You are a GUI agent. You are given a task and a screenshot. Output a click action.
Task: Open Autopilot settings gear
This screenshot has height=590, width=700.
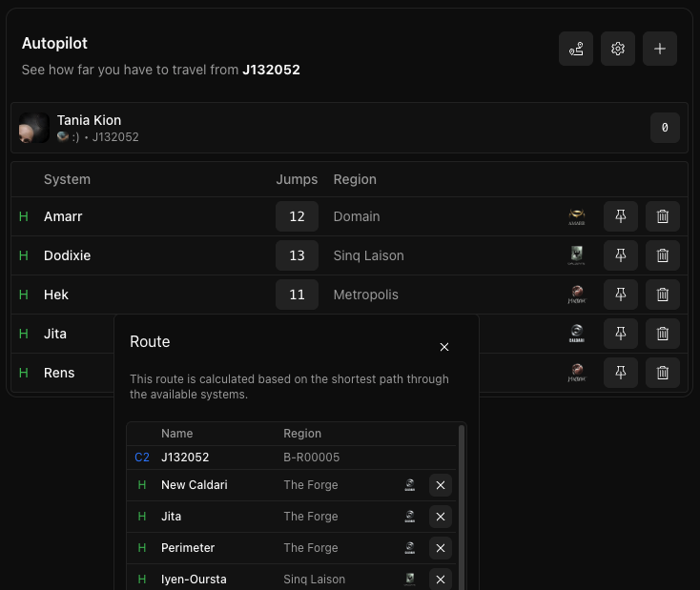[x=618, y=49]
